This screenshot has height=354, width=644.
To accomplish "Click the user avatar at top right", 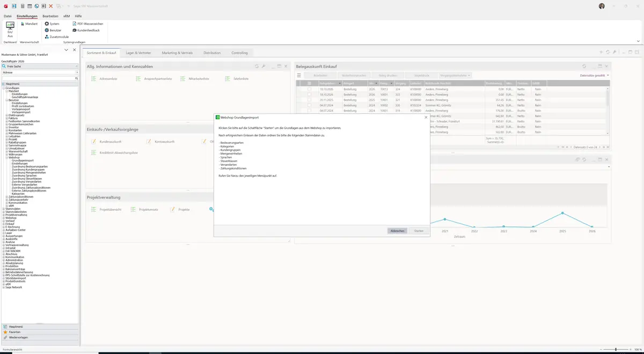I will point(602,6).
